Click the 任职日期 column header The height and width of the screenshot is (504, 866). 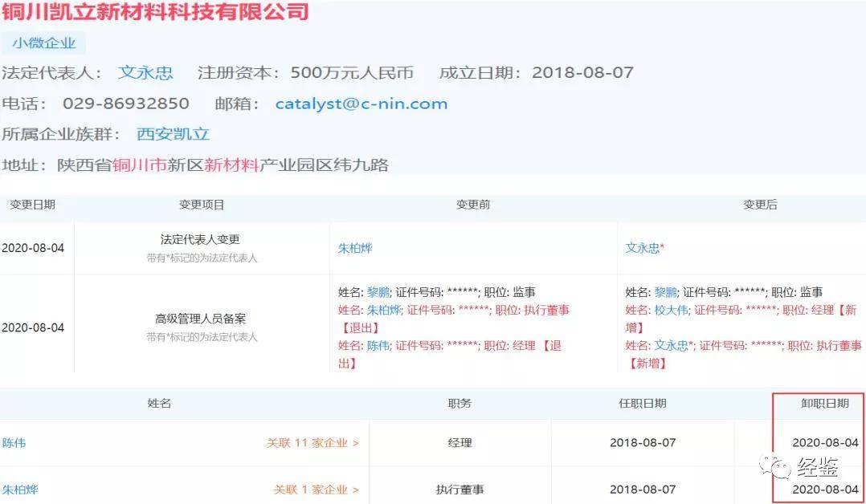643,404
